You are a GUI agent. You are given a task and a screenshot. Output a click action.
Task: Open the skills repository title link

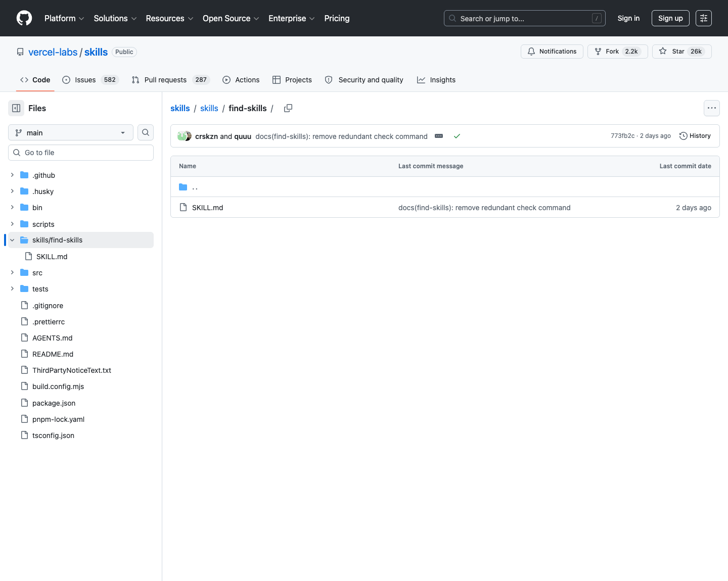click(x=96, y=52)
